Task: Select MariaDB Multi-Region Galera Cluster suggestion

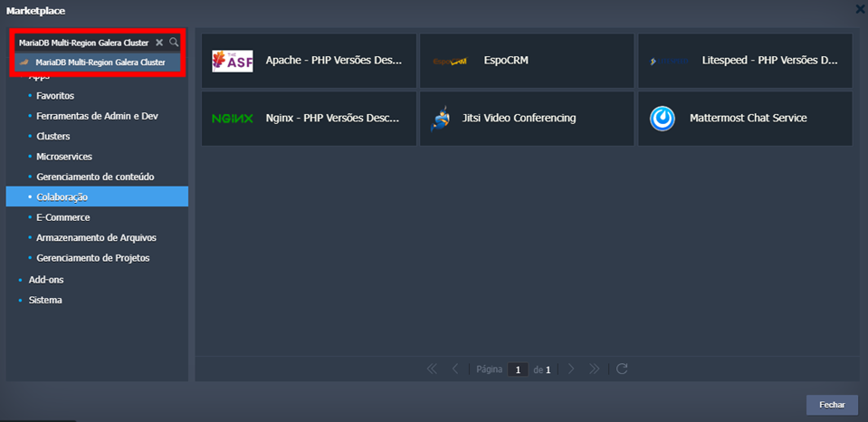Action: [100, 62]
